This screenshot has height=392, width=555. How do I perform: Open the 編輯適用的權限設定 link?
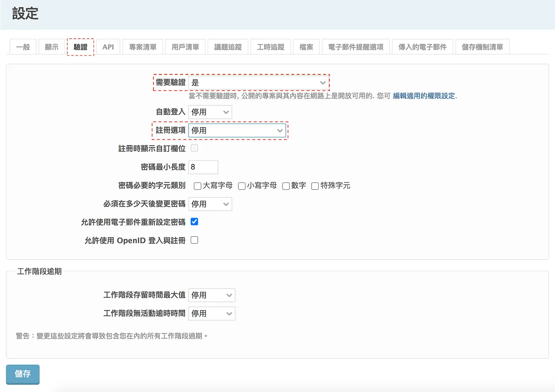(424, 96)
